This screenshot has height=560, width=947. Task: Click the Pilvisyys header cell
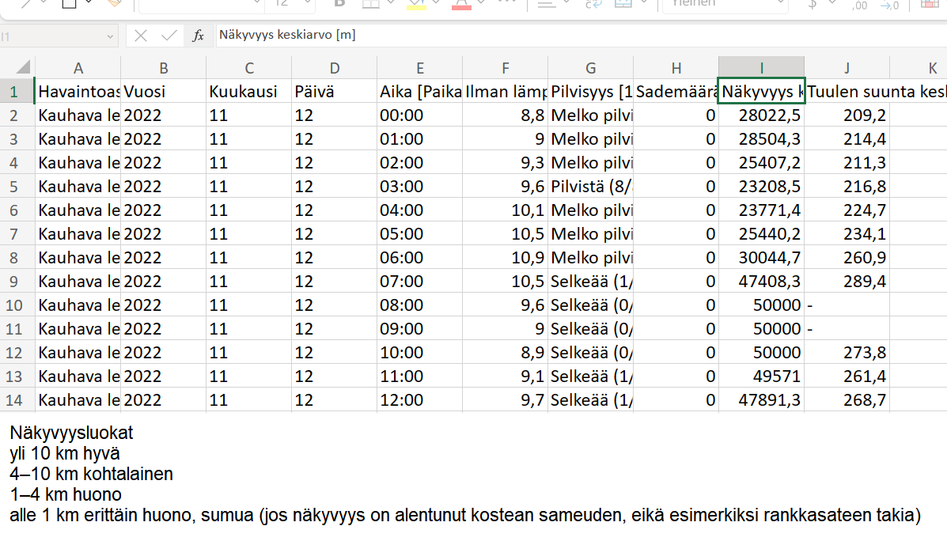591,92
